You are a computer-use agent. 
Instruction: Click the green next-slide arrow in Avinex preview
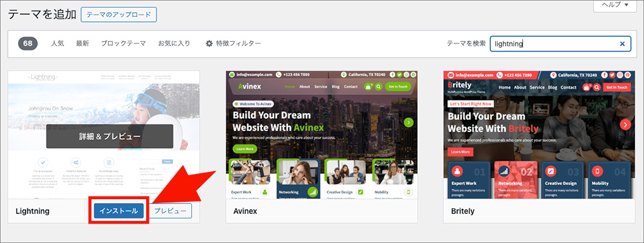[x=408, y=122]
